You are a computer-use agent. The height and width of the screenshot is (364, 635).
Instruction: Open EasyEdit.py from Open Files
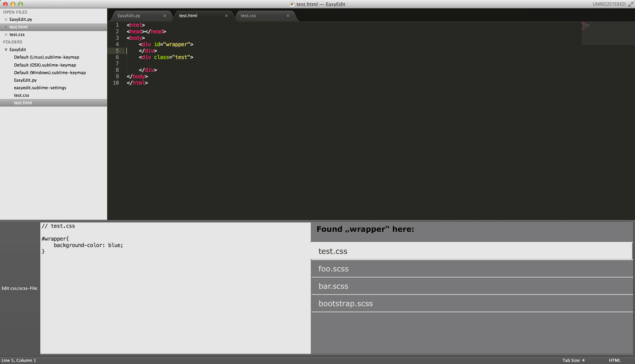(x=21, y=19)
